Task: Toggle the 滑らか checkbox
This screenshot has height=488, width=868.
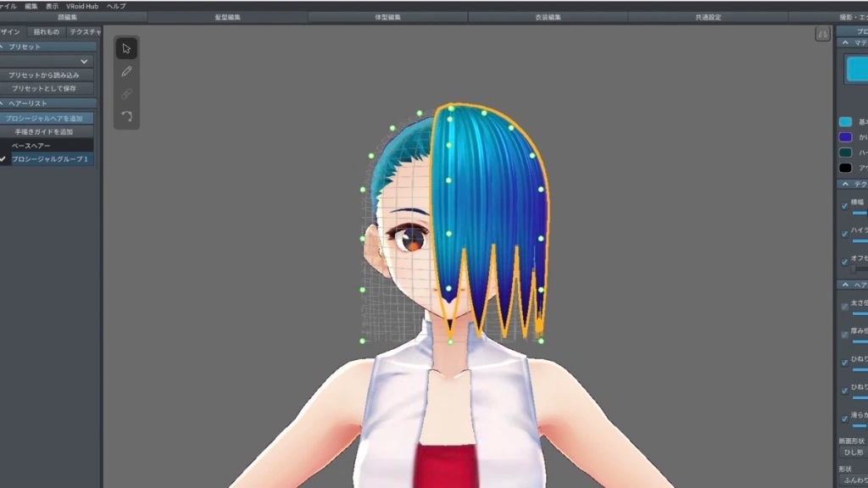Action: tap(844, 418)
